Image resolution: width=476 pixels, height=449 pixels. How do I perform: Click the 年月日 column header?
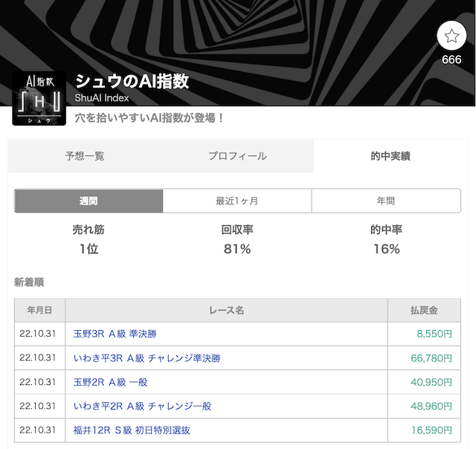pos(39,310)
